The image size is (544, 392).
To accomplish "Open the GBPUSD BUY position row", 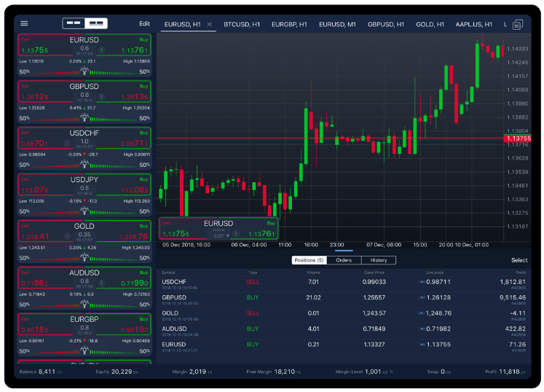I will 344,299.
